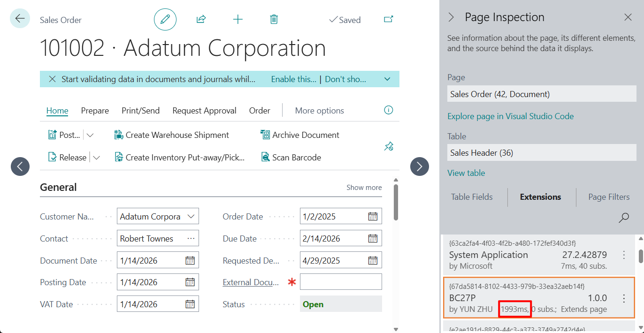Navigate back using the top-left arrow
The width and height of the screenshot is (644, 333).
[x=19, y=18]
